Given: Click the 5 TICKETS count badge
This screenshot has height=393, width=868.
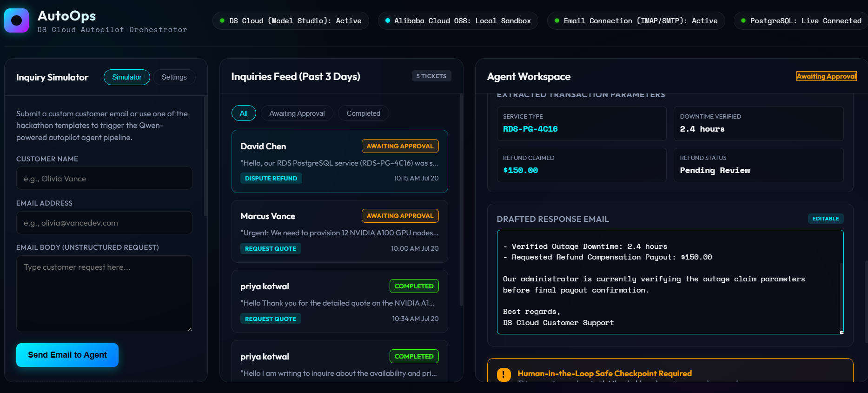Looking at the screenshot, I should tap(431, 76).
